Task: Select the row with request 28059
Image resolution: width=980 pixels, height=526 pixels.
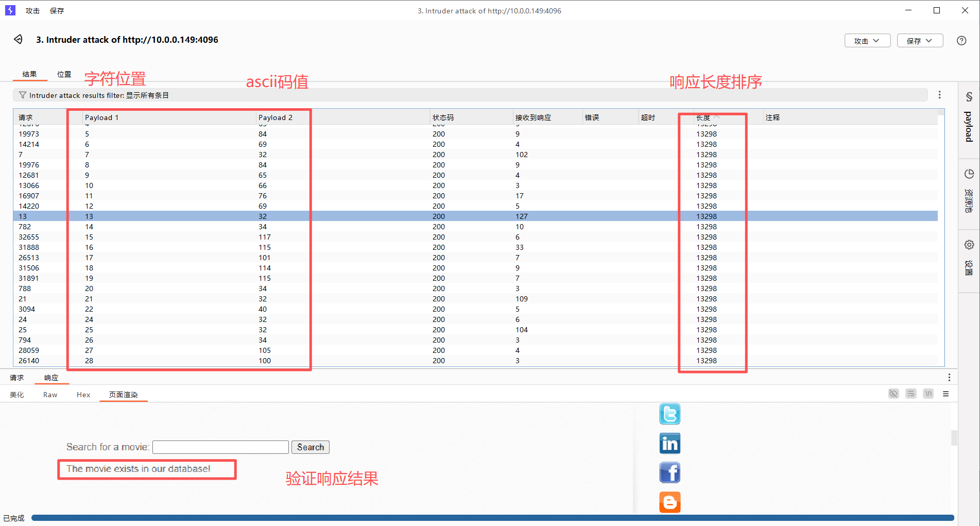Action: (475, 350)
